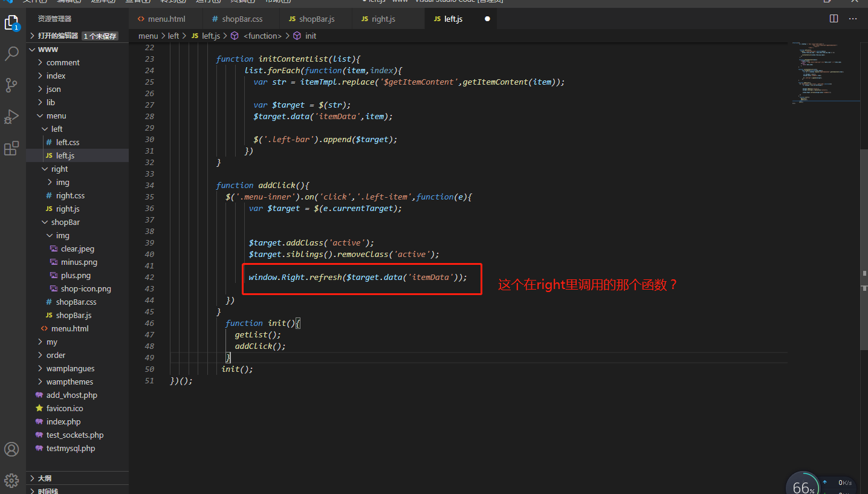868x494 pixels.
Task: Open testmysql.php file
Action: tap(77, 448)
